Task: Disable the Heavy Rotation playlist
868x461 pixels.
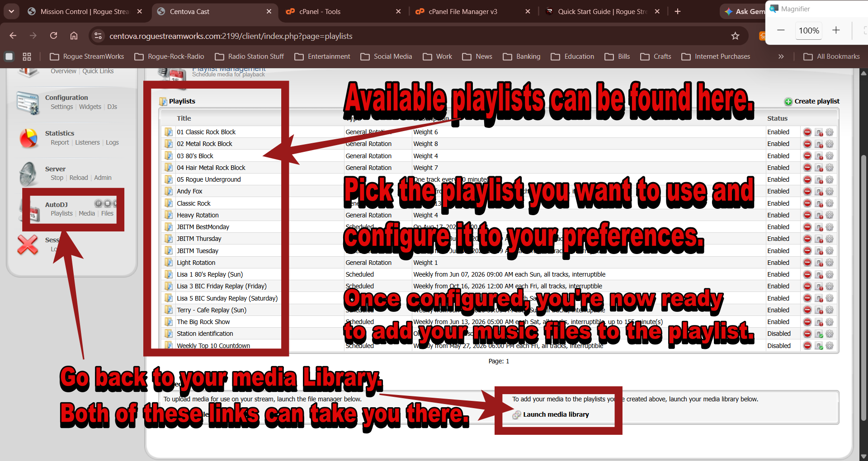Action: click(x=819, y=215)
